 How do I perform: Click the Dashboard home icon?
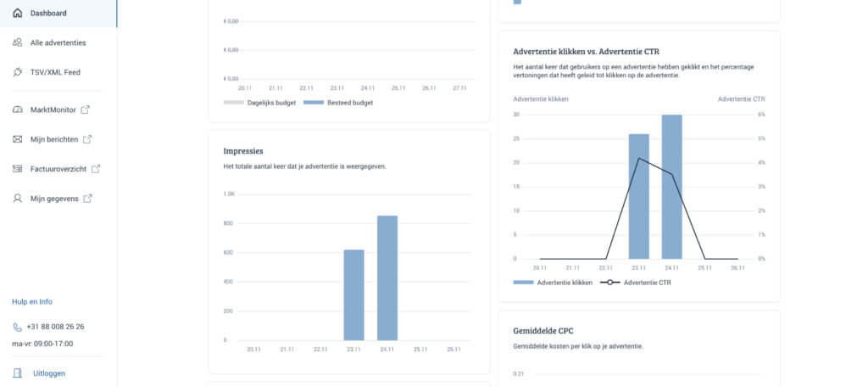(x=18, y=14)
